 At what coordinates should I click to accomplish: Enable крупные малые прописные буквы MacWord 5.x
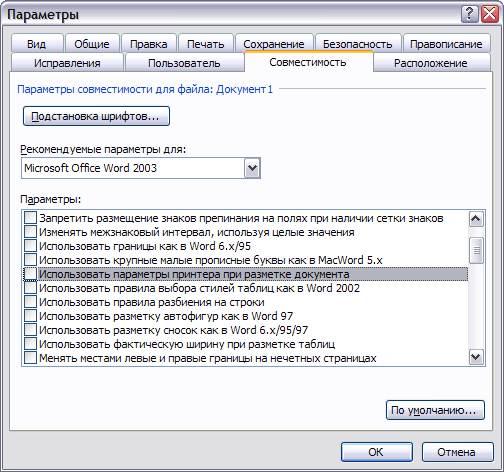tap(30, 260)
